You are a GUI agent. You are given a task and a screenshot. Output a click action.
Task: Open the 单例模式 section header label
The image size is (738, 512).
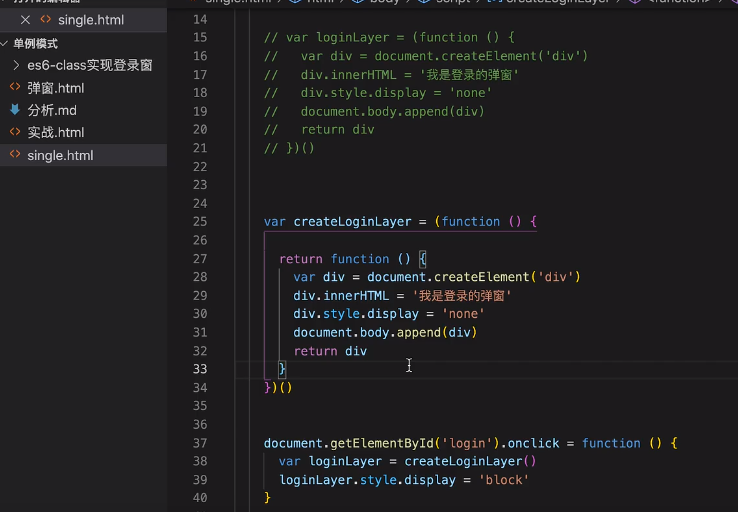(35, 44)
